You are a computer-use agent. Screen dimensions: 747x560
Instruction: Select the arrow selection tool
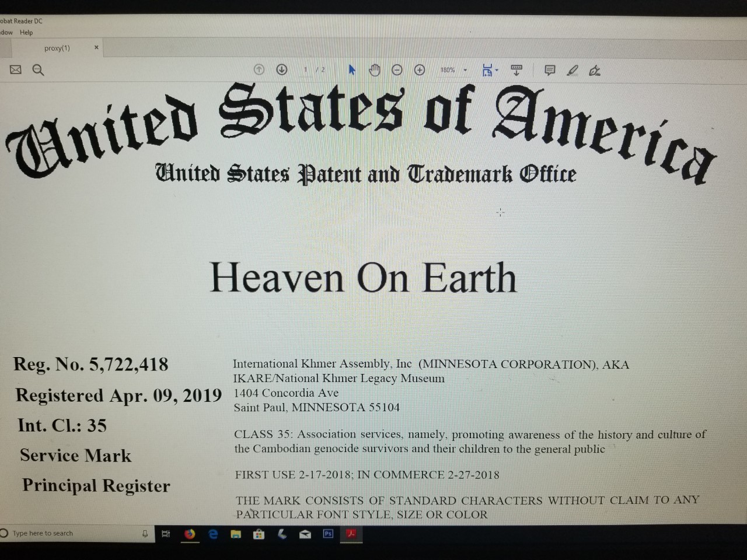pyautogui.click(x=352, y=70)
